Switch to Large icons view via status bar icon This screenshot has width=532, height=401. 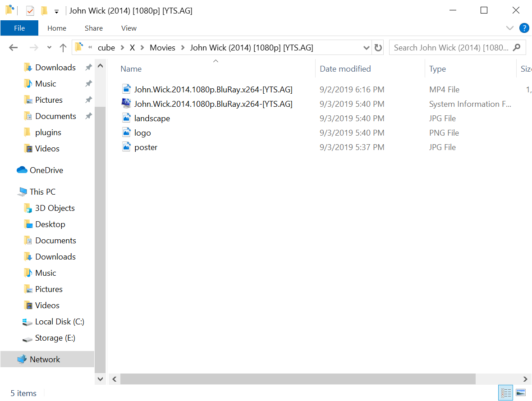(521, 392)
